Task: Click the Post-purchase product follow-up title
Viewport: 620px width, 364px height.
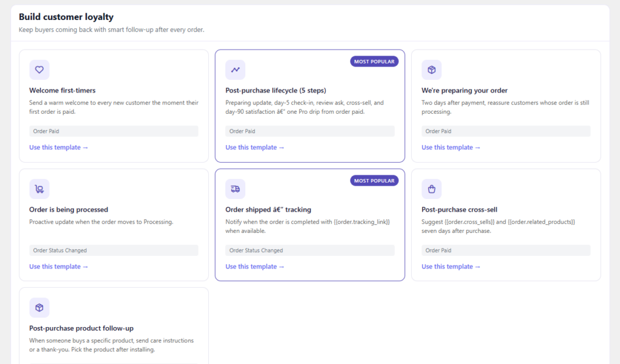Action: tap(82, 328)
